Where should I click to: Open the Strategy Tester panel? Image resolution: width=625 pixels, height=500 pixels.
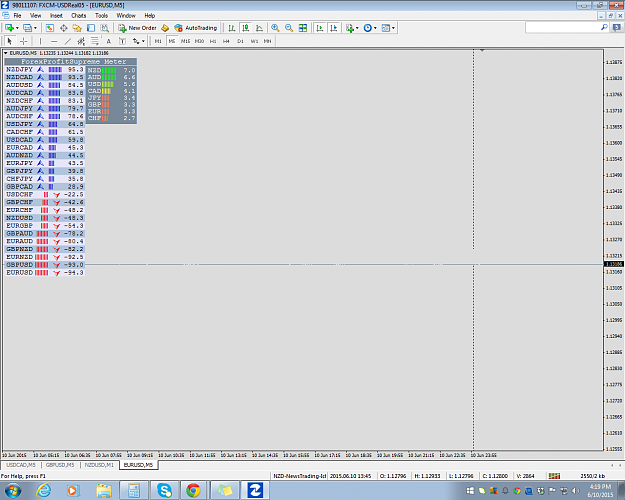(x=104, y=28)
